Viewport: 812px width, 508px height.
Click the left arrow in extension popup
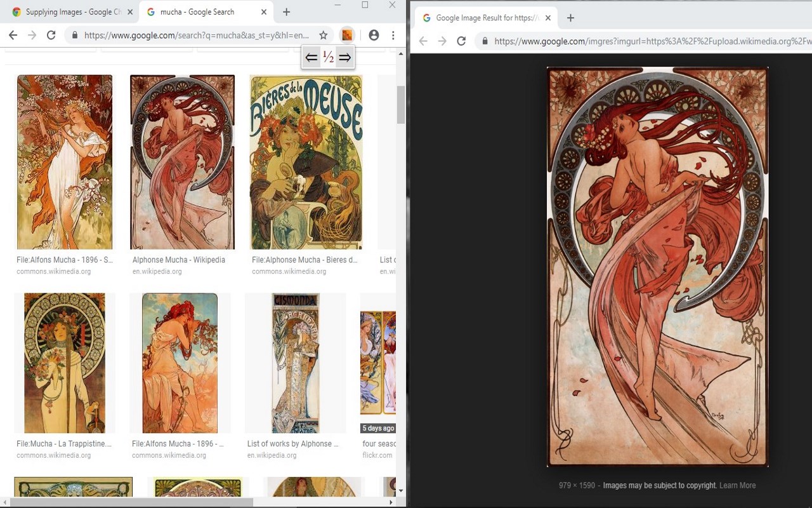[x=311, y=58]
